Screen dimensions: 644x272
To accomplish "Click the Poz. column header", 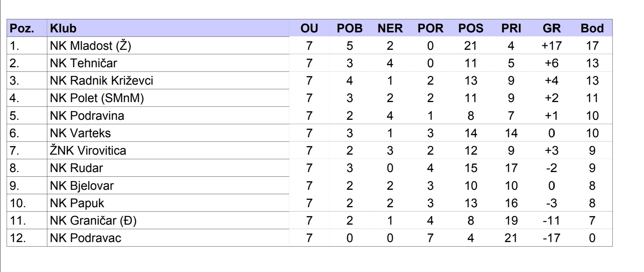I will click(x=22, y=28).
